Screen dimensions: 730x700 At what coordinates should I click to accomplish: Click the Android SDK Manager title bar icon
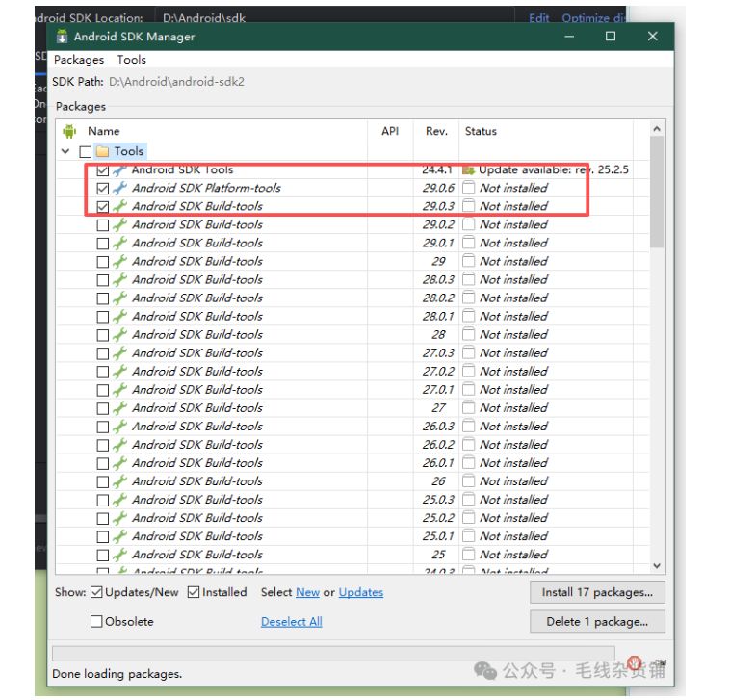click(x=62, y=37)
